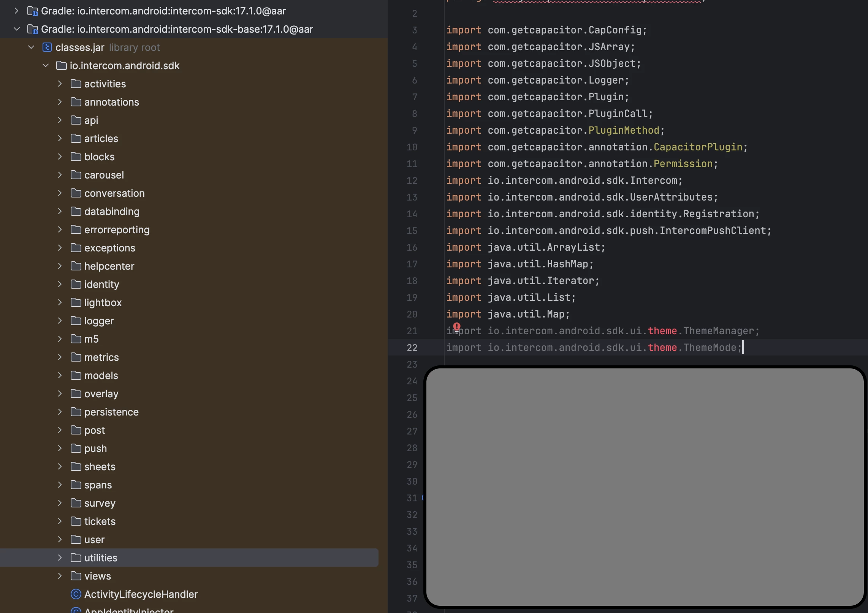Click the red 'theme' text on line 21
868x613 pixels.
point(662,331)
